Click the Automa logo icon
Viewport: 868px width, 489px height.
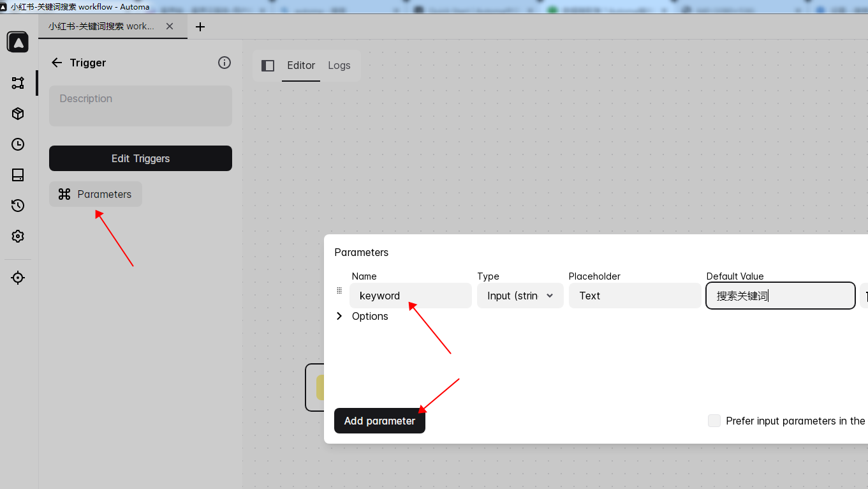(18, 42)
